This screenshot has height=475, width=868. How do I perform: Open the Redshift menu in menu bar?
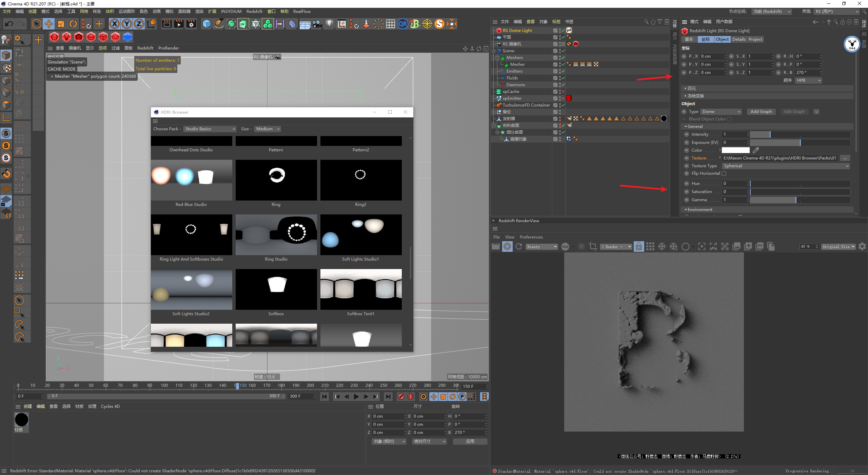pos(254,11)
